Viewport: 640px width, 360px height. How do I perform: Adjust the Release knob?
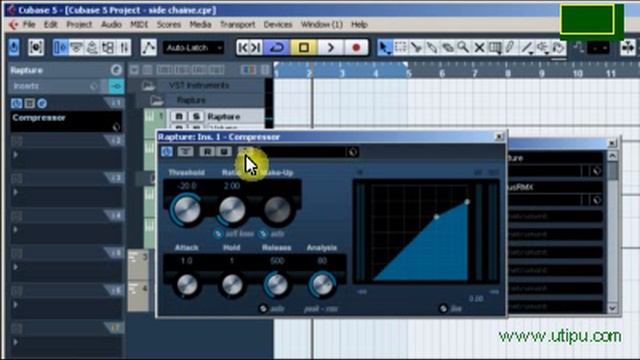[x=277, y=284]
